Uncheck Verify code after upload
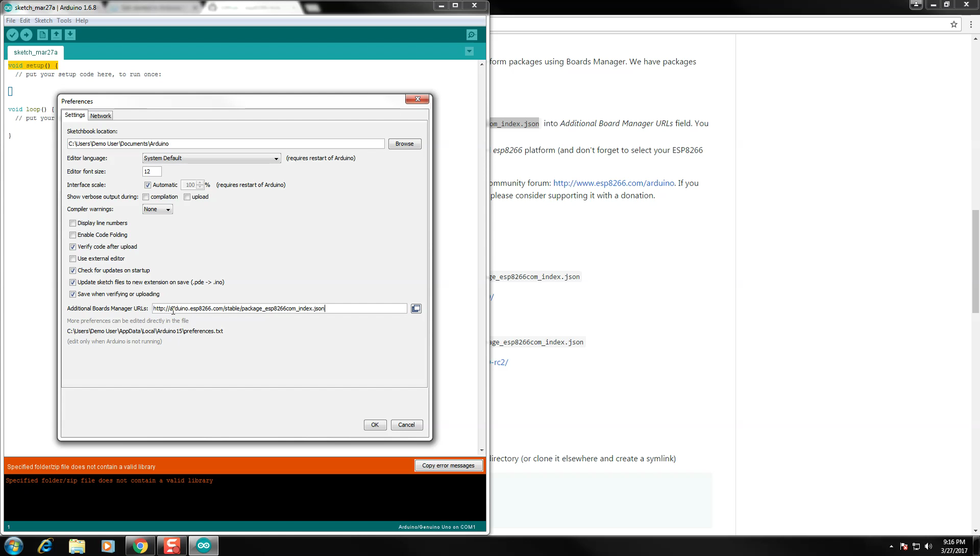Viewport: 980px width, 556px height. (x=72, y=247)
